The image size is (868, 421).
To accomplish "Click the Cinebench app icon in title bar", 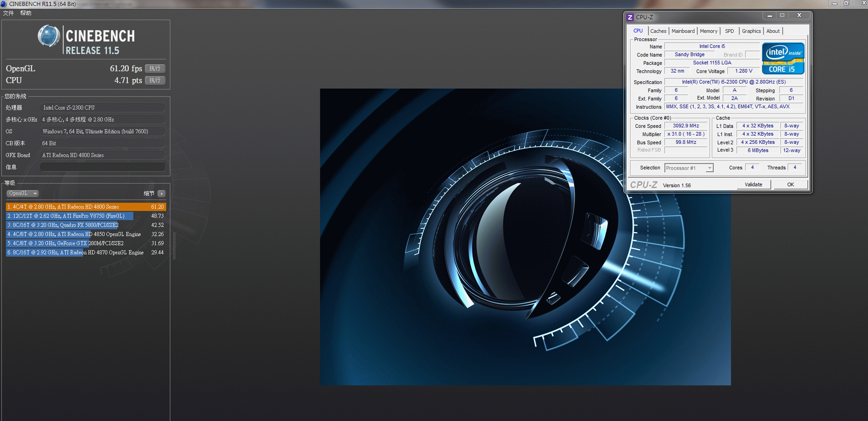I will click(x=4, y=4).
